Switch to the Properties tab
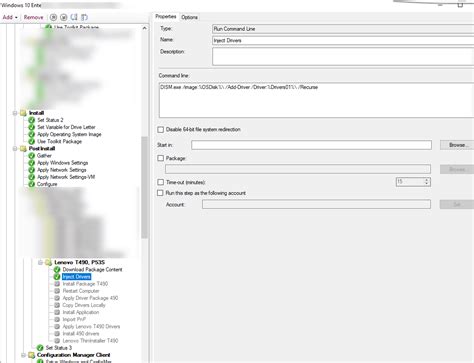The width and height of the screenshot is (474, 363). point(166,17)
